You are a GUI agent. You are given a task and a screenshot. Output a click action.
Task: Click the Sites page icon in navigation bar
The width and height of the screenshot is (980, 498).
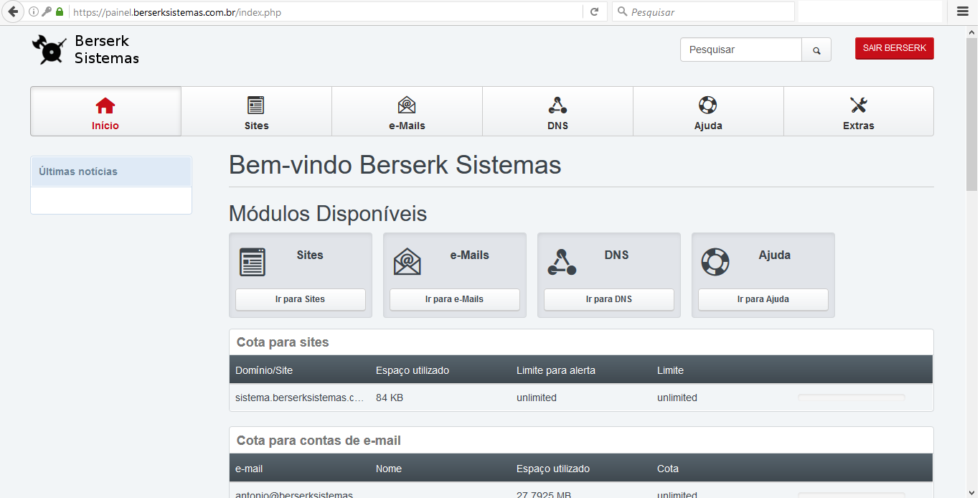click(x=256, y=105)
